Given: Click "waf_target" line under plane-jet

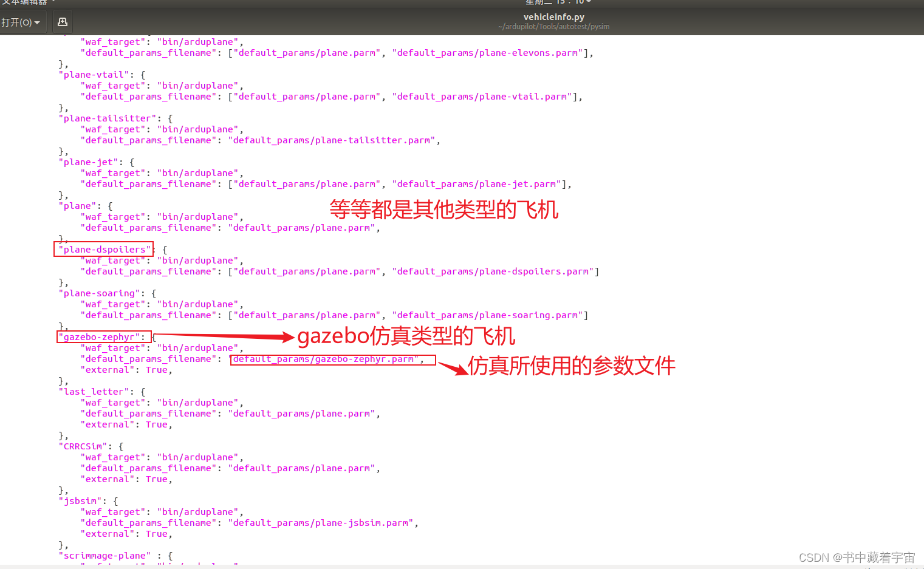Looking at the screenshot, I should pyautogui.click(x=162, y=173).
